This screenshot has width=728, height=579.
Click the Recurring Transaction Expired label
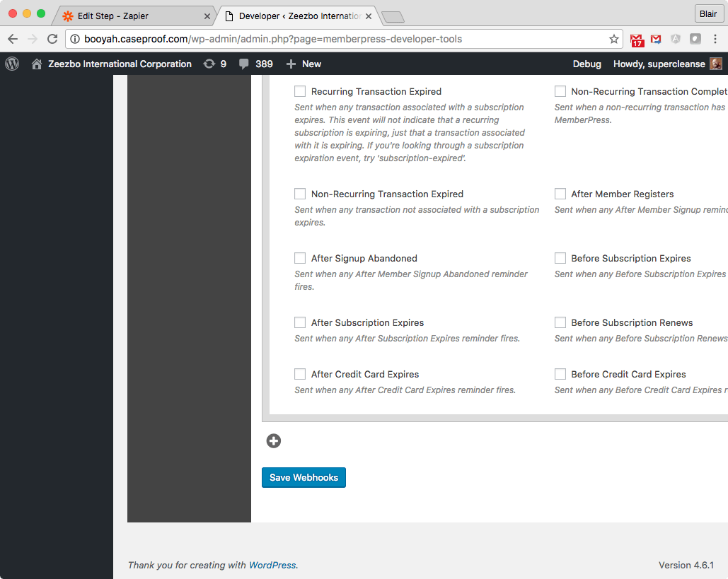[x=376, y=91]
